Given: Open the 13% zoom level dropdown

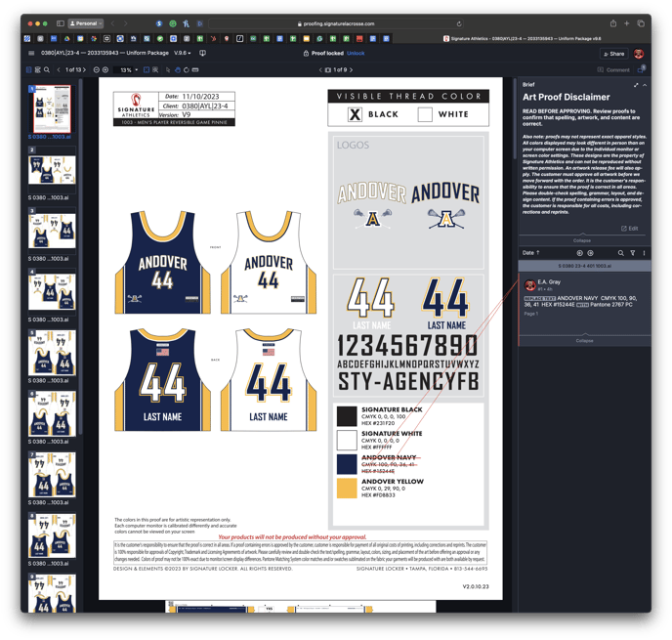Looking at the screenshot, I should pos(128,70).
